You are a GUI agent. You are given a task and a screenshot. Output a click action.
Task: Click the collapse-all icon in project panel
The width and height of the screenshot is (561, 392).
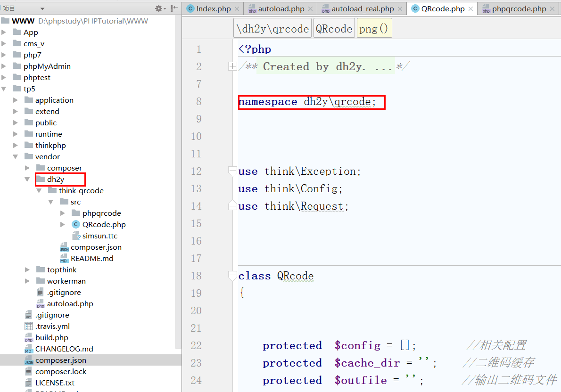click(174, 8)
